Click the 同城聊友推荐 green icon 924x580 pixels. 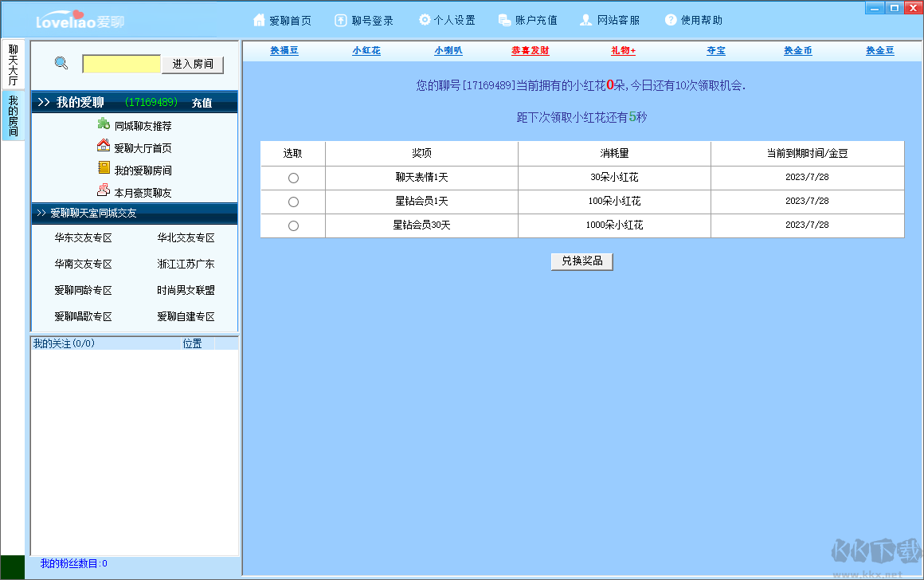[104, 124]
